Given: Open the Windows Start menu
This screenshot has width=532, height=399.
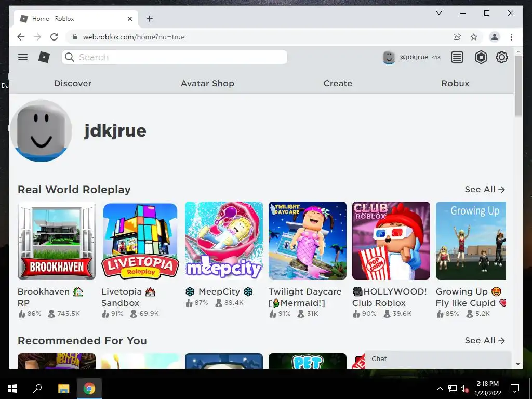Looking at the screenshot, I should 12,389.
